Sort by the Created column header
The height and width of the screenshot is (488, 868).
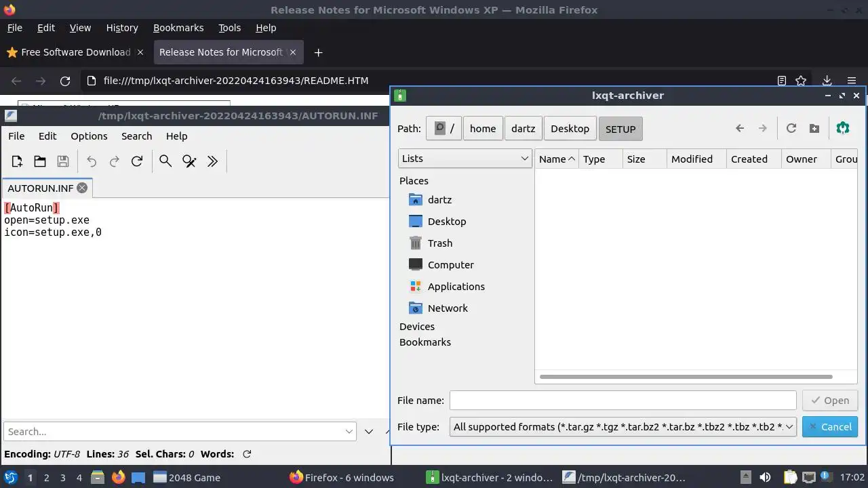[x=753, y=159]
